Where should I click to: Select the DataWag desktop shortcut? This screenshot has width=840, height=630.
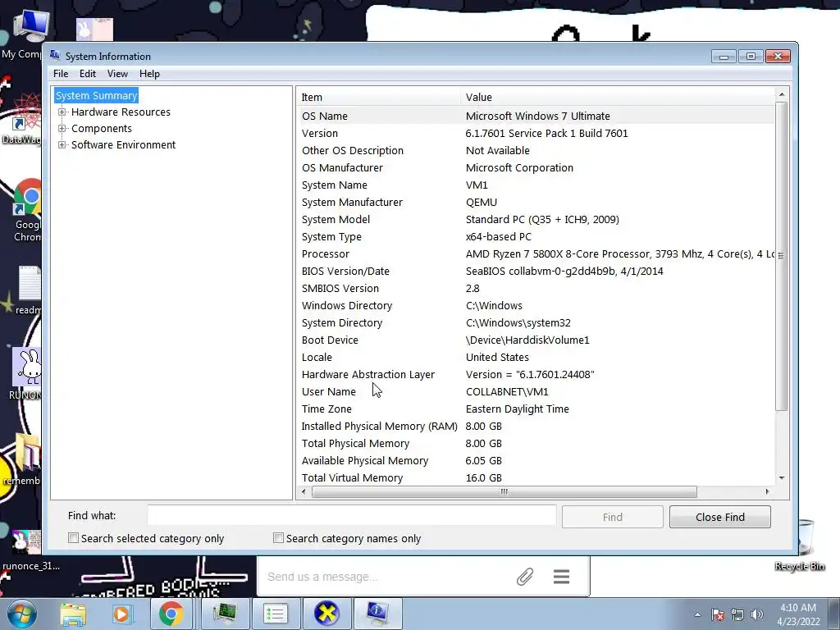click(21, 119)
